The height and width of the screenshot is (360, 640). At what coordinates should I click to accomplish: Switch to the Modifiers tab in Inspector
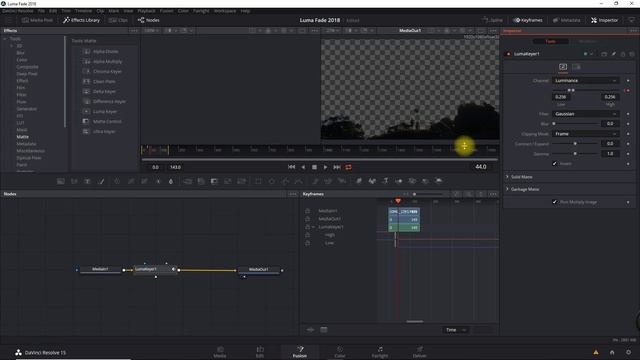[587, 41]
